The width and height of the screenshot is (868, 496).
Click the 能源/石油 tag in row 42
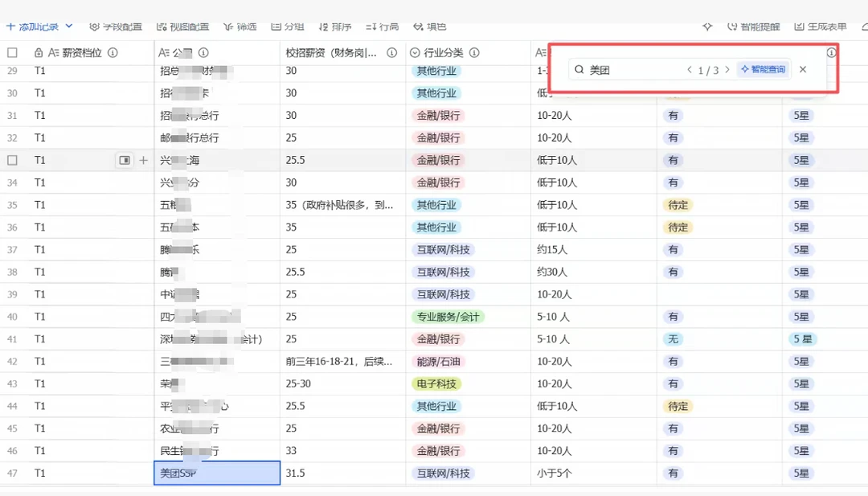coord(439,362)
